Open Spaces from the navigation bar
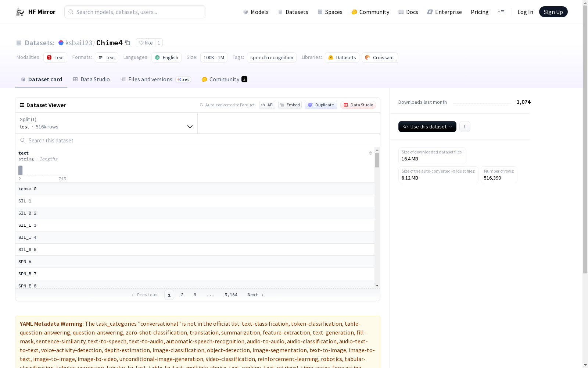 (330, 12)
